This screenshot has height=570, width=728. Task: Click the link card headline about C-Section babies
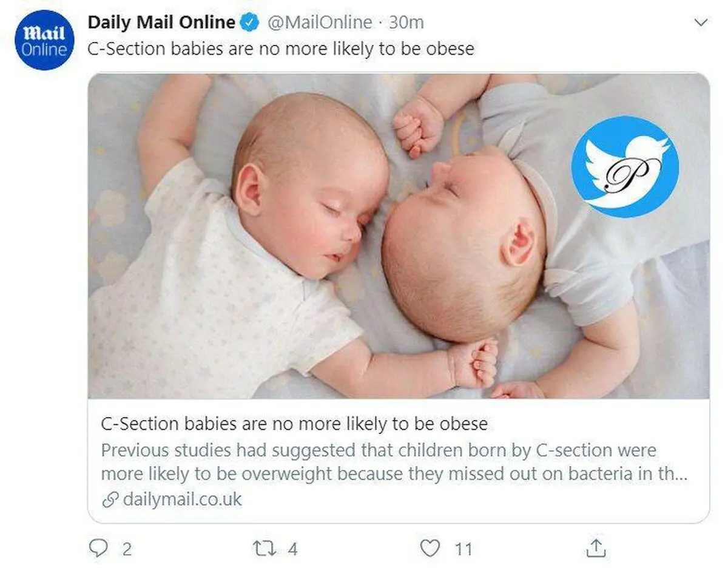(294, 423)
